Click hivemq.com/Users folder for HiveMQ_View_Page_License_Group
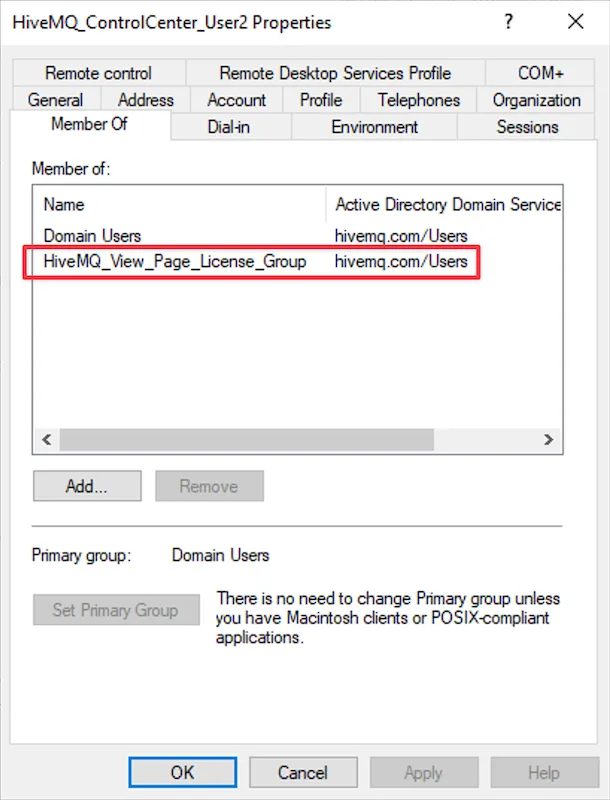 401,261
